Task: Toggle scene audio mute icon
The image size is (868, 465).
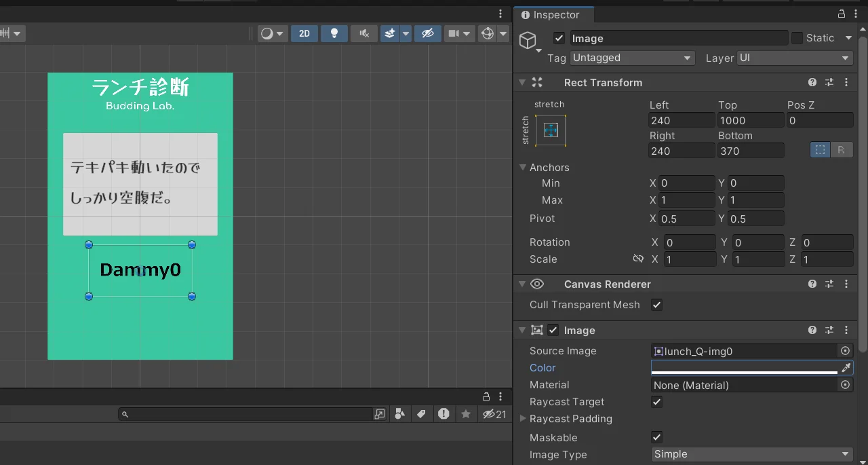Action: coord(364,33)
